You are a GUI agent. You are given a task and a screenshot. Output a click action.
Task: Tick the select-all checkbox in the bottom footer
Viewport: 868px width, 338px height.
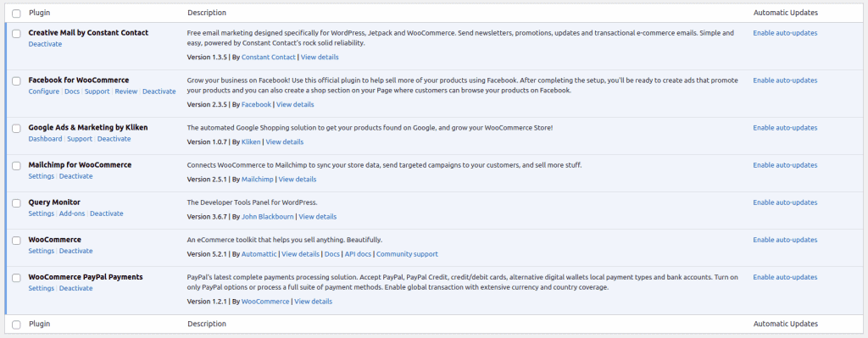click(17, 324)
